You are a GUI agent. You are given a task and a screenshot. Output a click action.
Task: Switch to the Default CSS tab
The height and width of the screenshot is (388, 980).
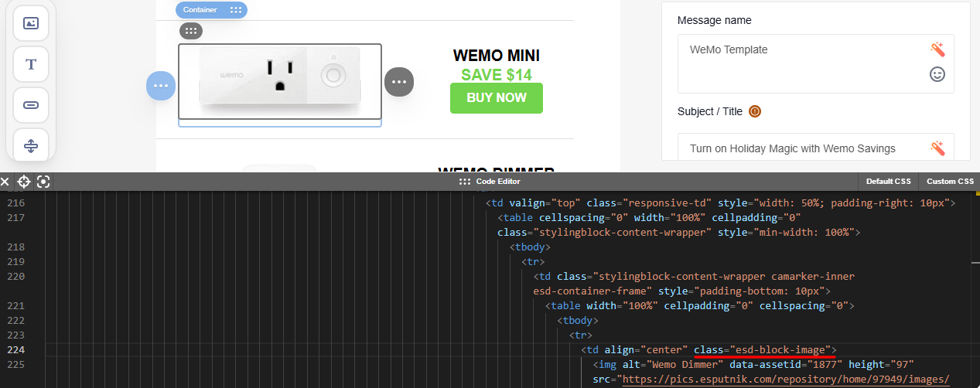(888, 182)
